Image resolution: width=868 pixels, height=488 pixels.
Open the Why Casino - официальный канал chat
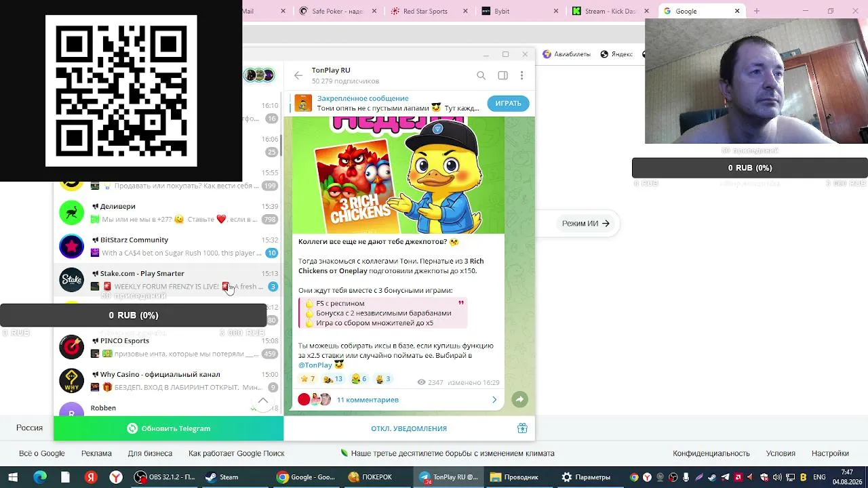pyautogui.click(x=169, y=380)
